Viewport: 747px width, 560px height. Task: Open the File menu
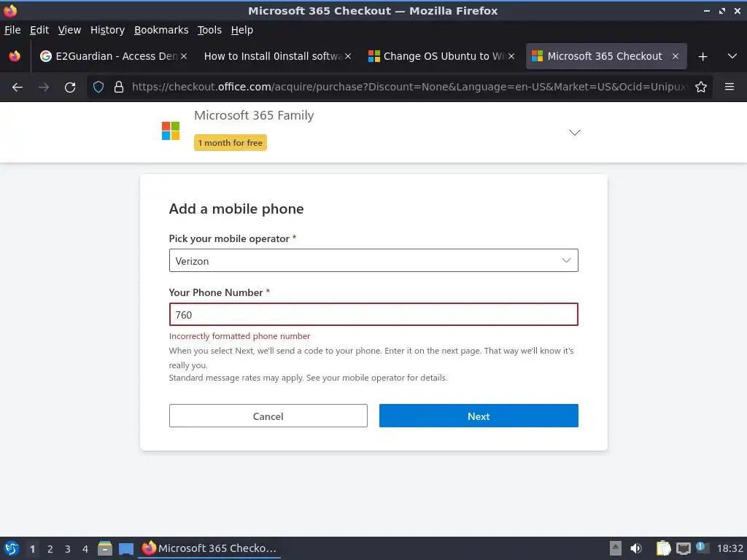pyautogui.click(x=12, y=30)
